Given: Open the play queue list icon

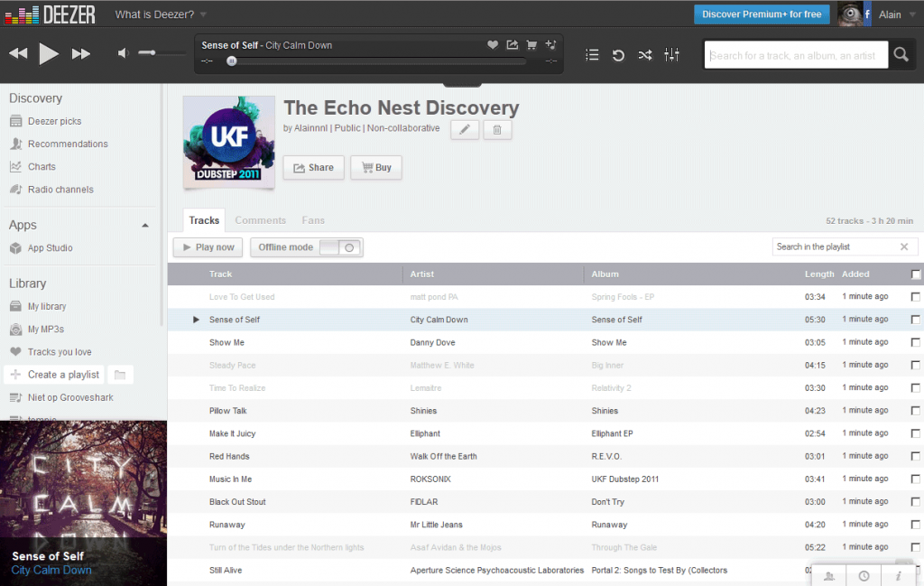Looking at the screenshot, I should pyautogui.click(x=592, y=54).
